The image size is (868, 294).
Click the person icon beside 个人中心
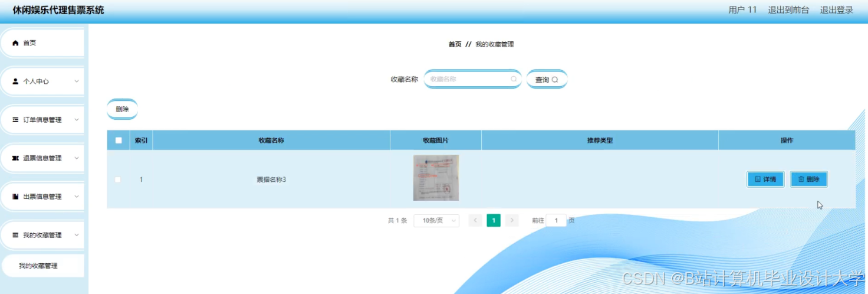[16, 81]
